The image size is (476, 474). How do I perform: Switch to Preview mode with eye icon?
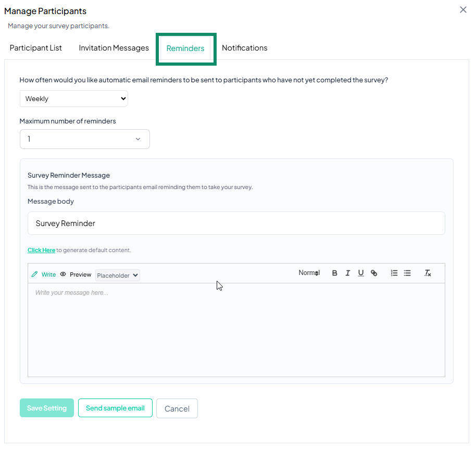point(76,275)
